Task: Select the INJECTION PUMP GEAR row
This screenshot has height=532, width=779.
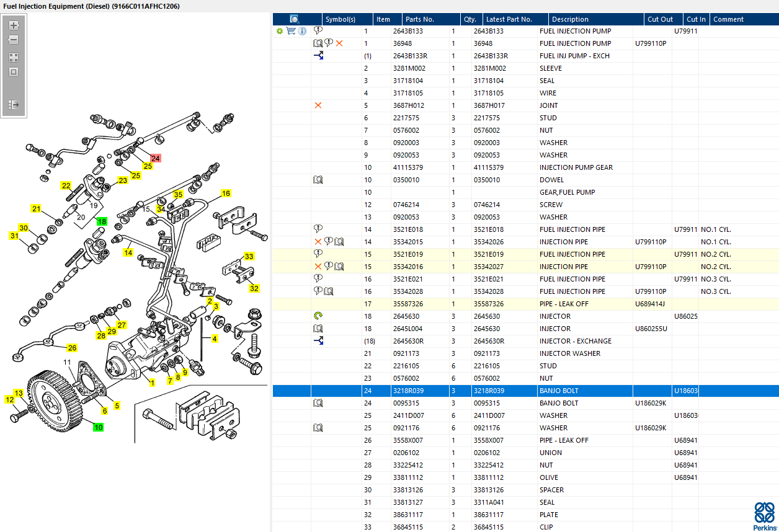Action: [526, 167]
